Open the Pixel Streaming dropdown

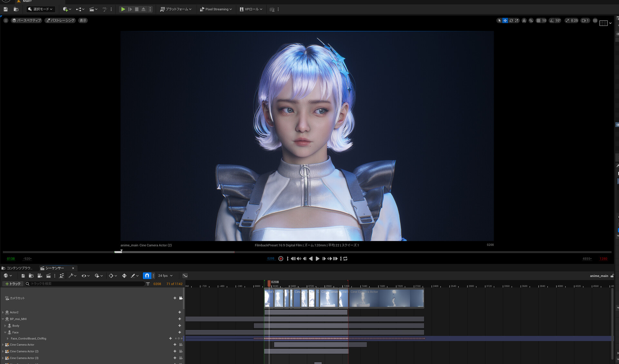pyautogui.click(x=216, y=9)
